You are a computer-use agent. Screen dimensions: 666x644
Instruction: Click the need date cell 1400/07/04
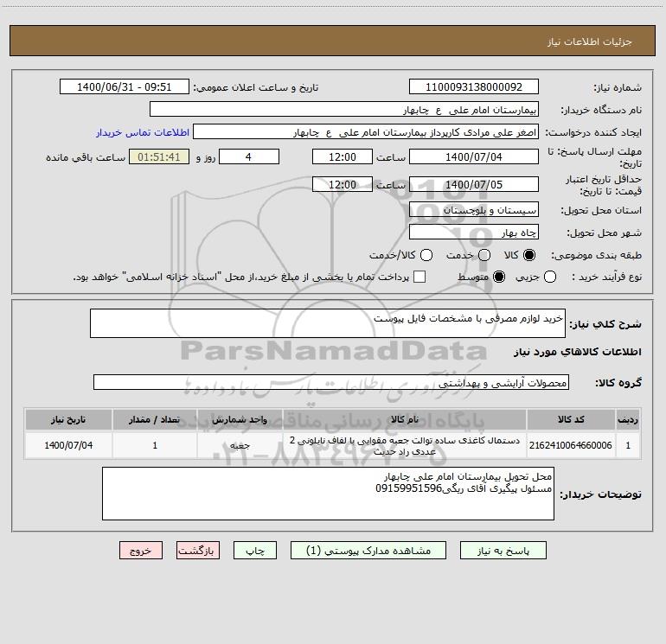tap(68, 445)
